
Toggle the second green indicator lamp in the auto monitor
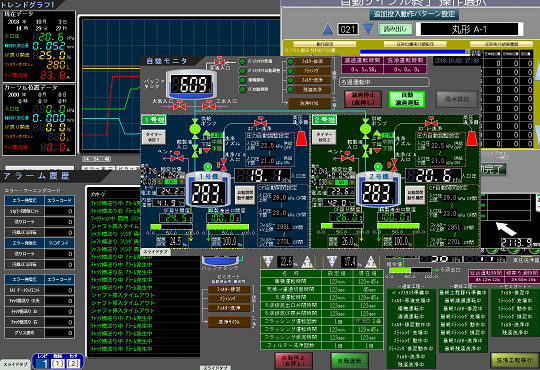coord(242,71)
